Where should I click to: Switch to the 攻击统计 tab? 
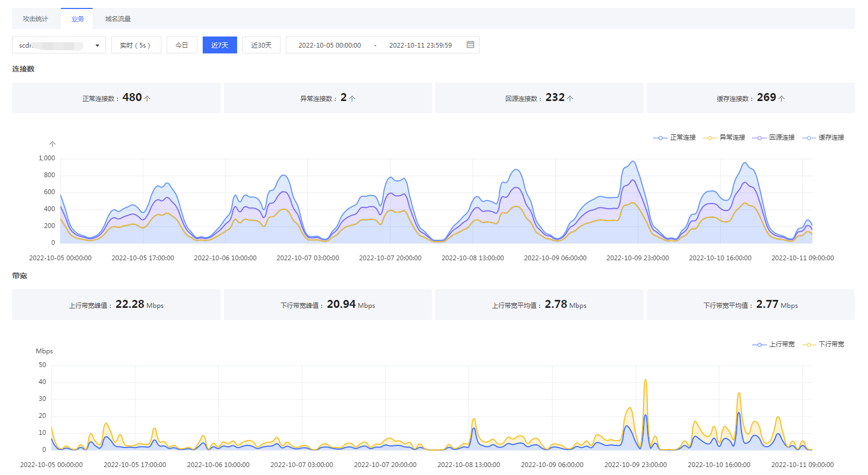click(35, 19)
